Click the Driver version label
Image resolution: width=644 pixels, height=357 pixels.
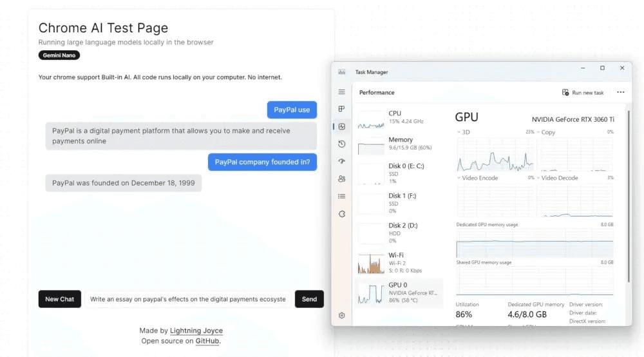click(586, 304)
